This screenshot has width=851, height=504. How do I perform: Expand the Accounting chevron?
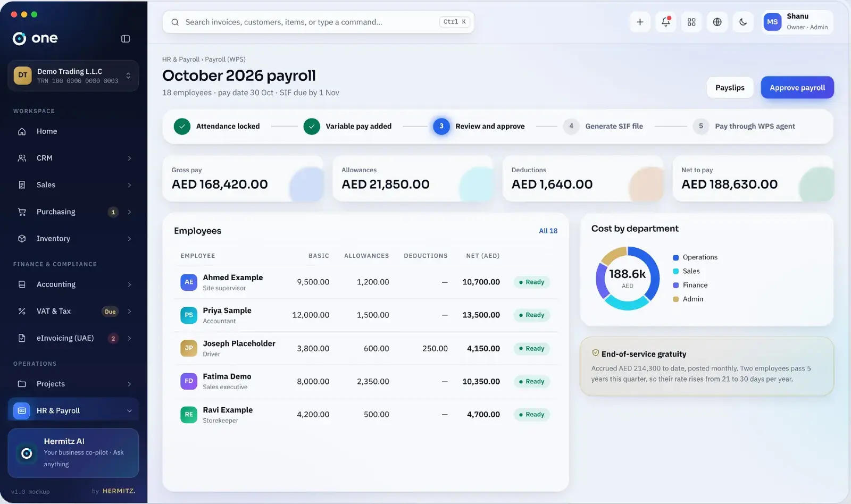(x=129, y=285)
